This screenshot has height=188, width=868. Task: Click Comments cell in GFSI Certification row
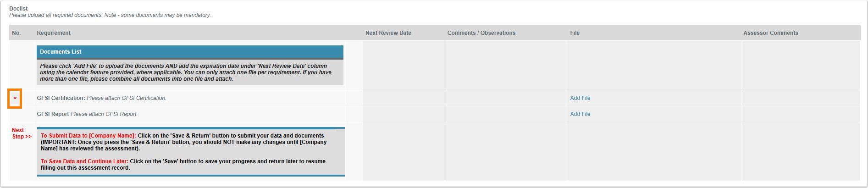(x=506, y=98)
